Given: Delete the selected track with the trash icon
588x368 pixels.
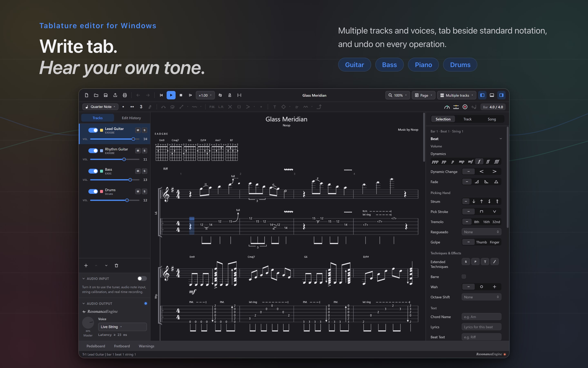Looking at the screenshot, I should click(x=116, y=266).
